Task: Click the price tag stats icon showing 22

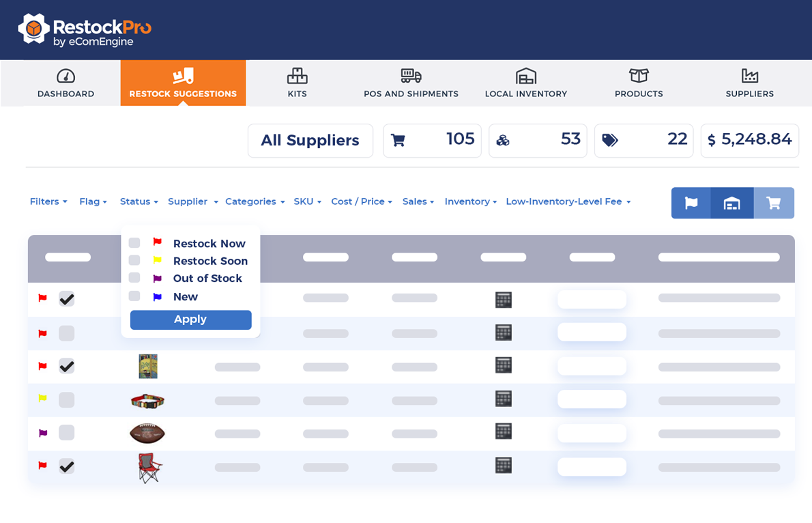Action: point(610,139)
